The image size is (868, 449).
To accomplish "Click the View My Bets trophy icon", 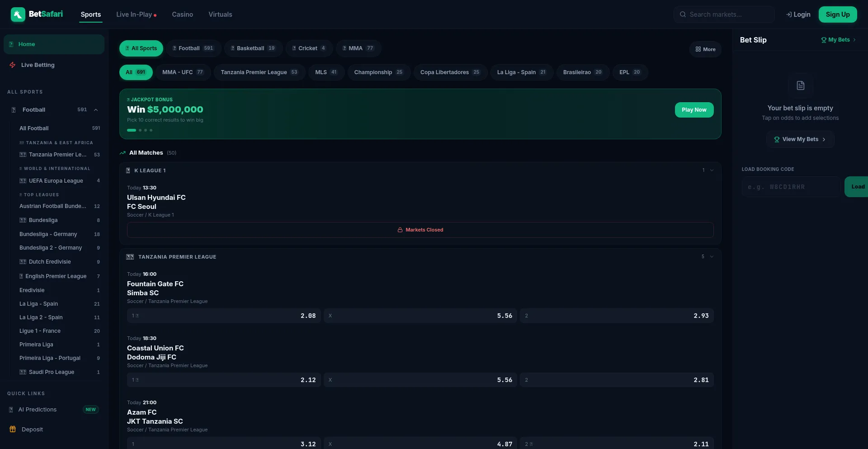I will click(777, 139).
